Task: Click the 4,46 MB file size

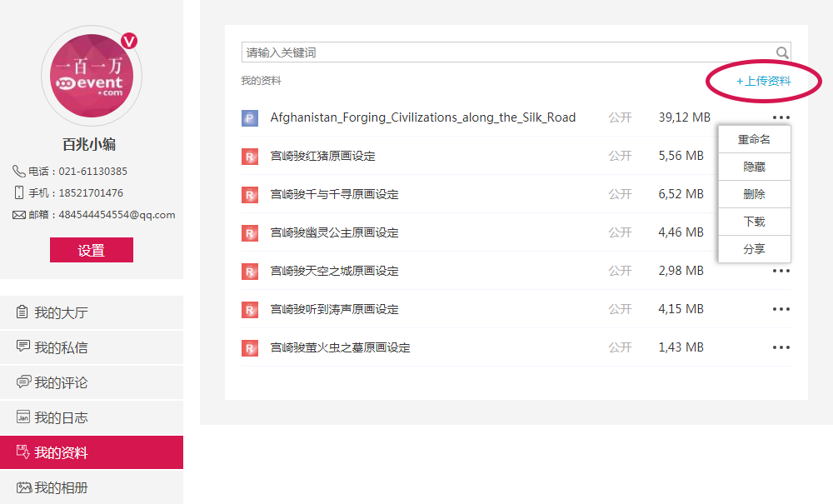Action: 681,232
